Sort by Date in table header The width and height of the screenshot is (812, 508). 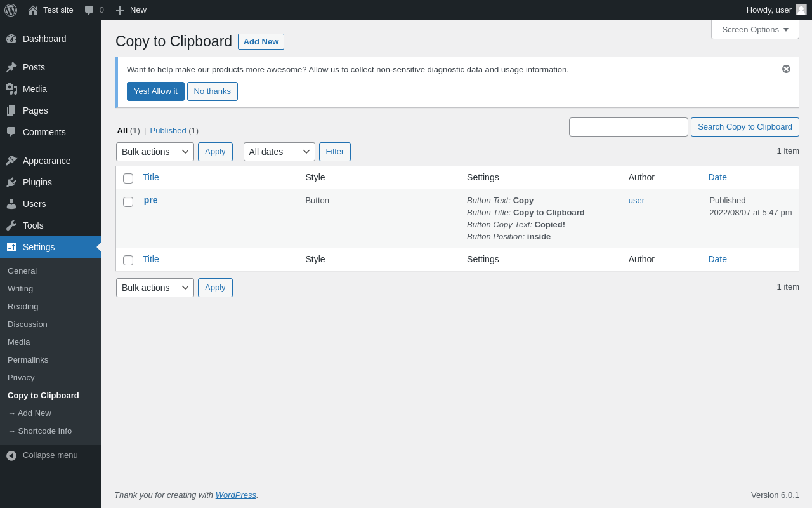(717, 177)
